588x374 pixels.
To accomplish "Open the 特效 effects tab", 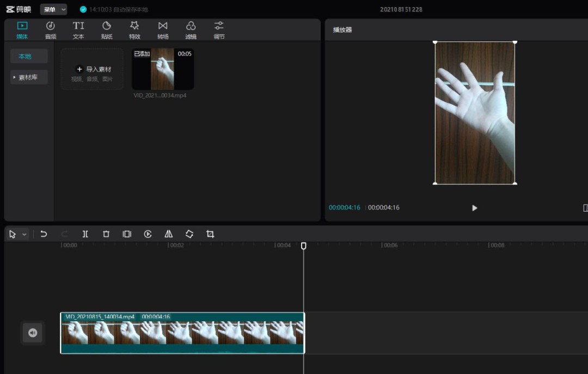I will (x=134, y=30).
